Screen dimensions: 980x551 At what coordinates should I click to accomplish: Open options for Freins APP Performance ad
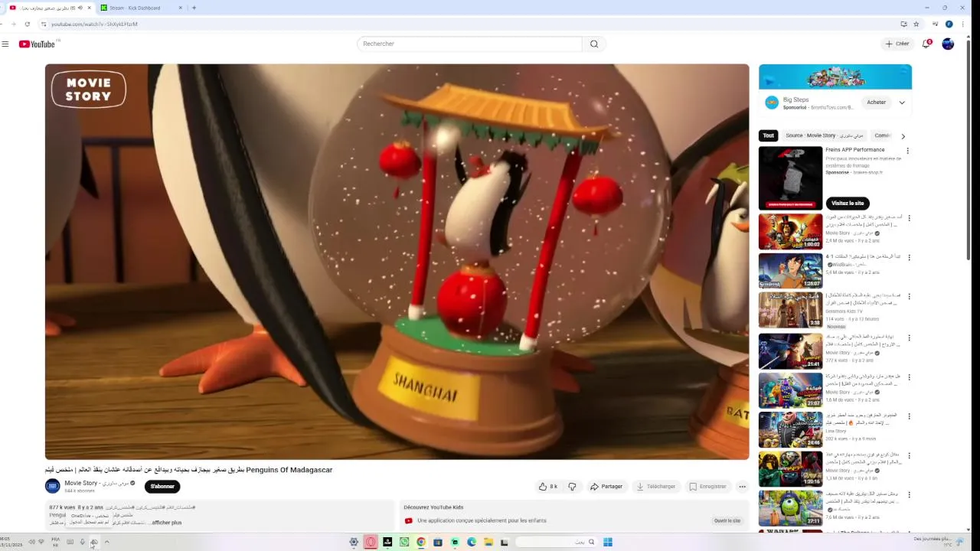(907, 151)
